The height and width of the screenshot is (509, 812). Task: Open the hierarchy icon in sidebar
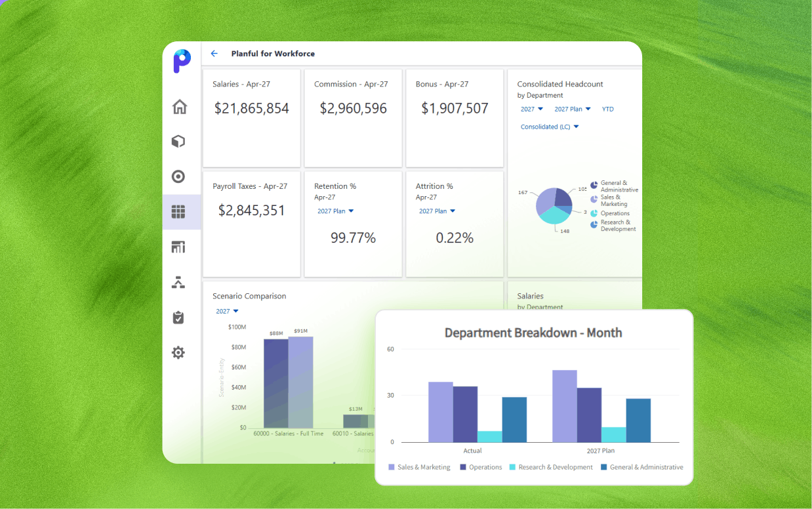pyautogui.click(x=178, y=282)
